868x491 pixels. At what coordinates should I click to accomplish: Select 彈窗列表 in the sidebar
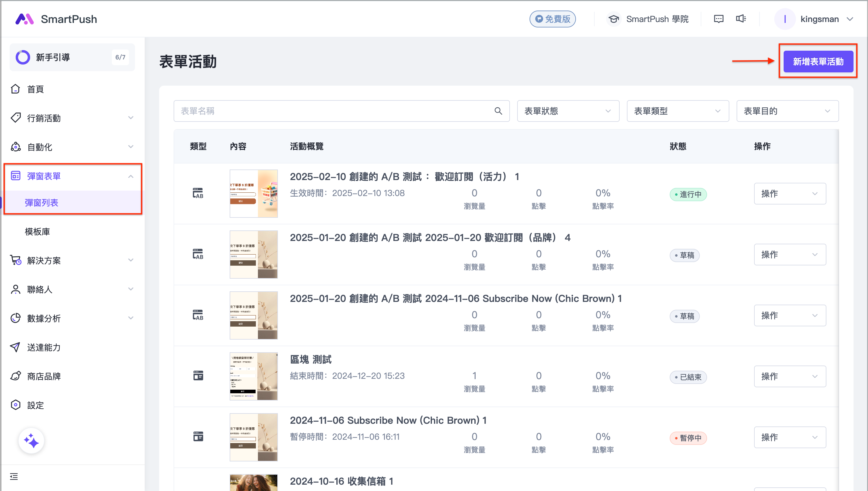pos(42,203)
